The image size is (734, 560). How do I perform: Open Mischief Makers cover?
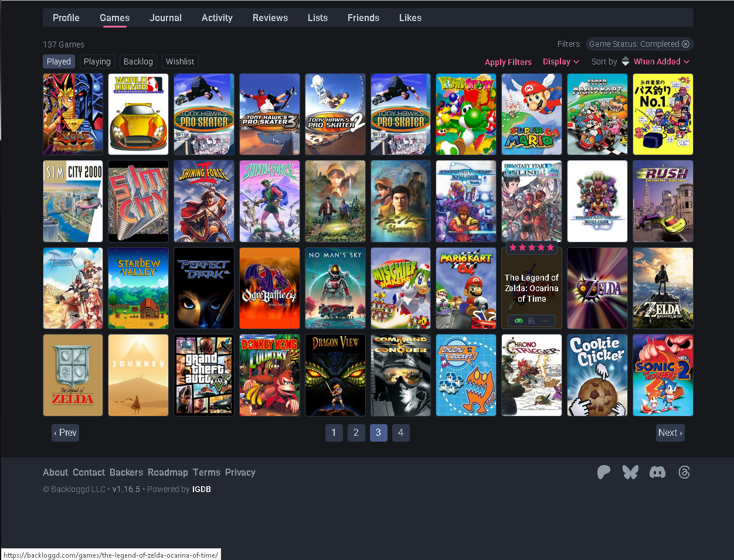click(x=401, y=288)
